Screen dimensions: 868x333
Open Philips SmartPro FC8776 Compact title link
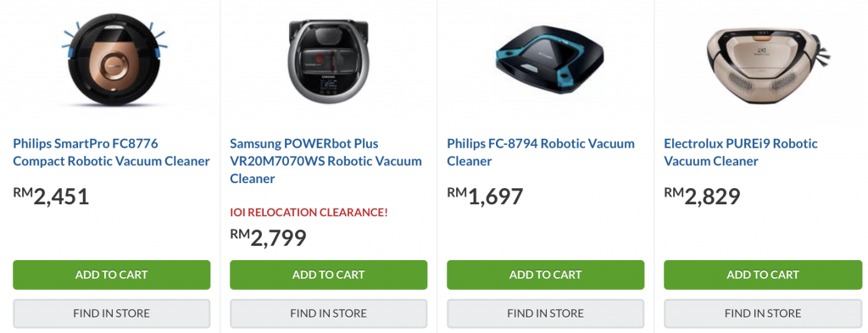[111, 153]
